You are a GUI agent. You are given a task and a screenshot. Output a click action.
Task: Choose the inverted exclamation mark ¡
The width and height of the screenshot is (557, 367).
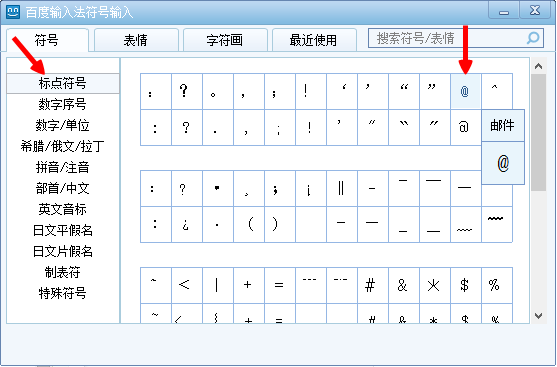(311, 188)
